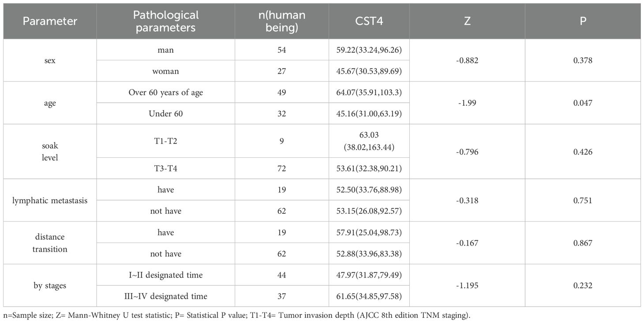This screenshot has height=323, width=644.
Task: Select the 'by stages' parameter cell
Action: pyautogui.click(x=50, y=286)
